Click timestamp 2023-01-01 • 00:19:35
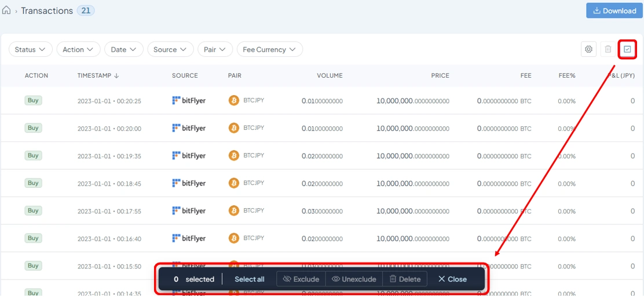 [x=109, y=156]
